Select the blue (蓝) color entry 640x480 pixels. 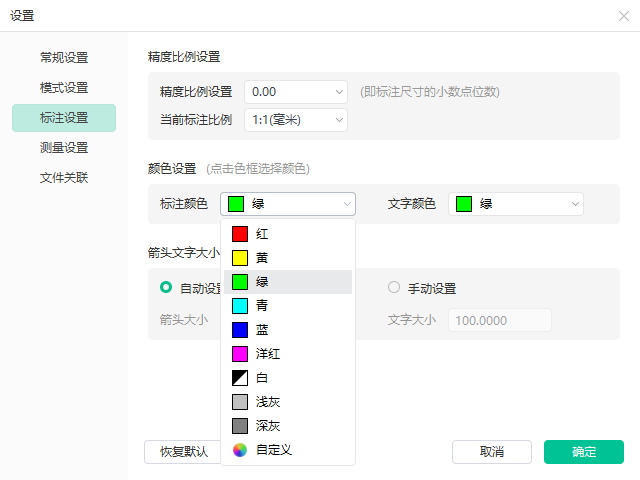(x=288, y=330)
